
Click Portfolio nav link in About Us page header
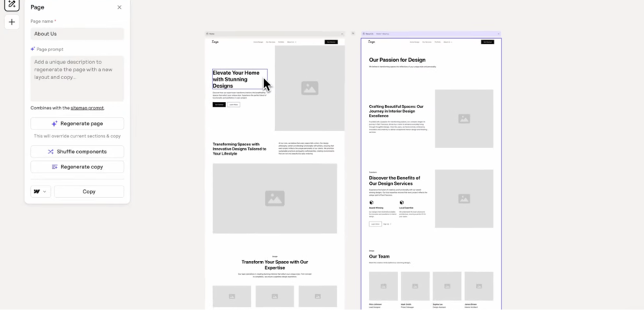(x=437, y=42)
